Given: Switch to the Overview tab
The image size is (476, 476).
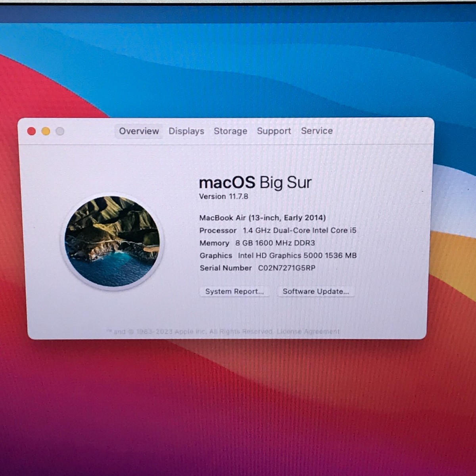Looking at the screenshot, I should point(139,131).
